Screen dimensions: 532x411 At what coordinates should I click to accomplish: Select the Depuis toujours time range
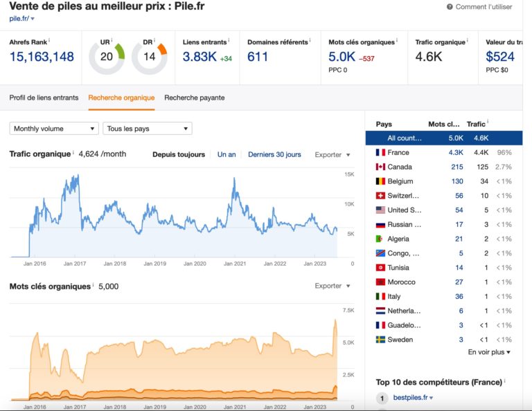(x=179, y=154)
